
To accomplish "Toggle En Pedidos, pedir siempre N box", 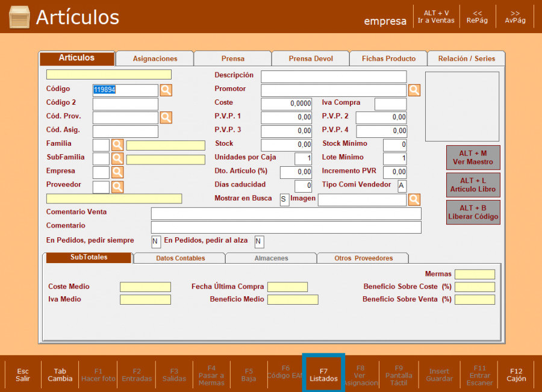I will [156, 241].
